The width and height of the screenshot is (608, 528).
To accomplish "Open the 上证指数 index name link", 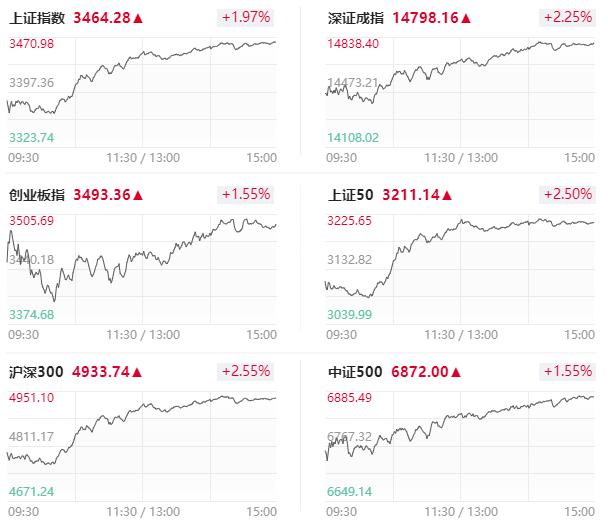I will point(37,18).
